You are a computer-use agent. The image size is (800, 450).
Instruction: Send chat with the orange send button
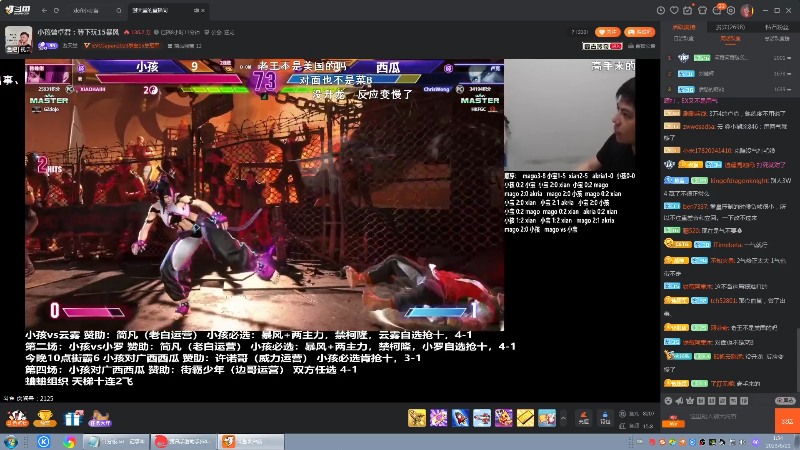coord(787,421)
